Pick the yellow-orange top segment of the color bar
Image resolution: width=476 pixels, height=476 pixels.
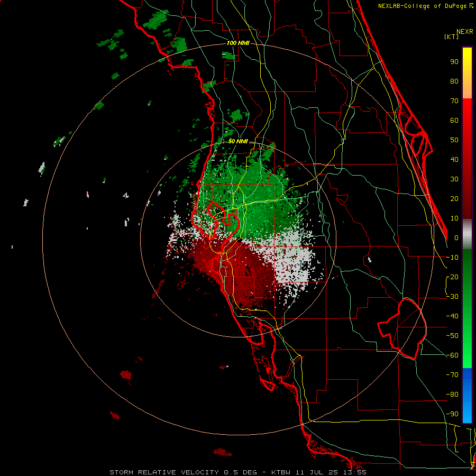pyautogui.click(x=467, y=73)
